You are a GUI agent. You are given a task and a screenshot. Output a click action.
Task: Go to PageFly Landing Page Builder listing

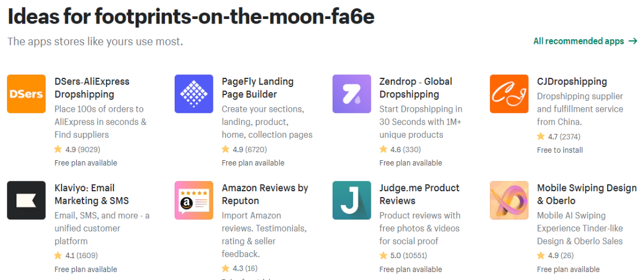coord(258,88)
